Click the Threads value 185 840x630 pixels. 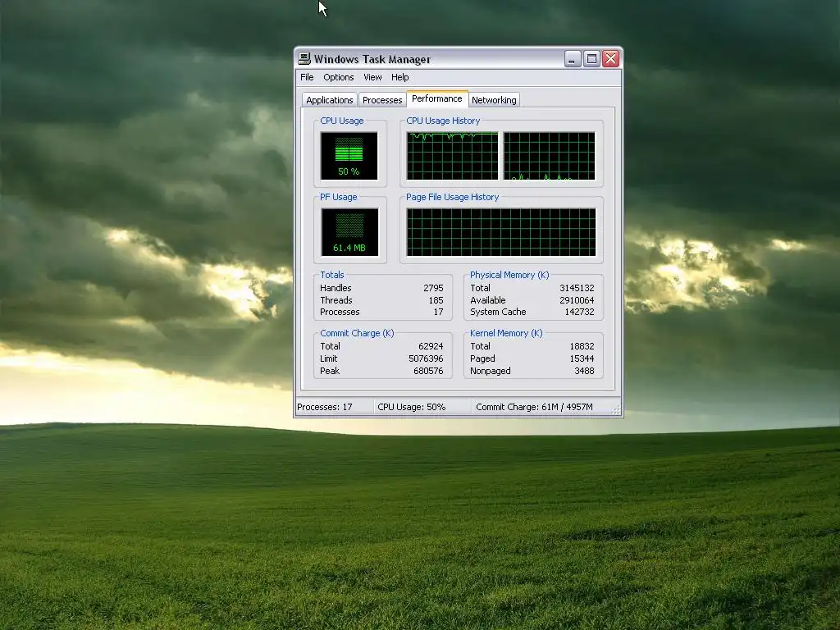pyautogui.click(x=436, y=300)
